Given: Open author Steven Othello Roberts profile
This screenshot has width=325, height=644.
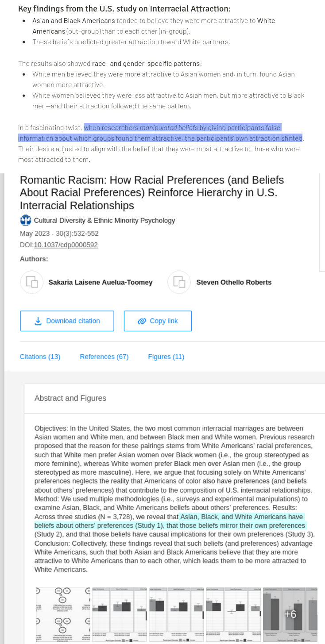Looking at the screenshot, I should (234, 282).
